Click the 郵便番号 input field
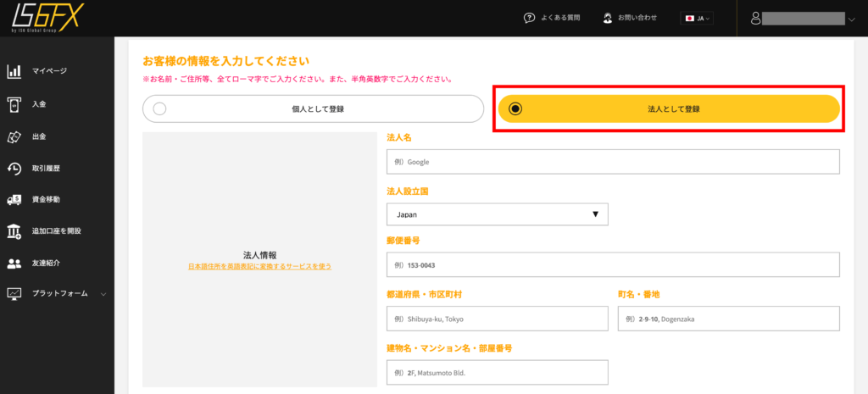The height and width of the screenshot is (394, 868). tap(613, 264)
